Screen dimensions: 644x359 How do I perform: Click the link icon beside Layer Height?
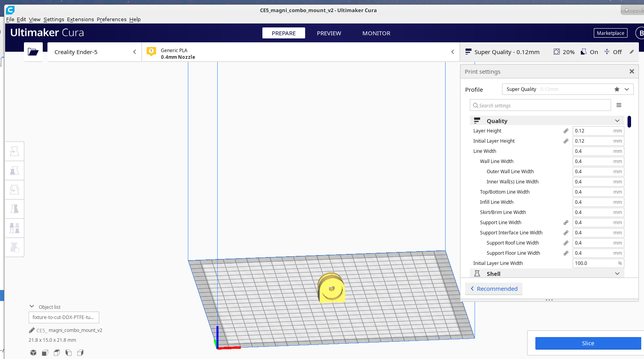(x=566, y=131)
